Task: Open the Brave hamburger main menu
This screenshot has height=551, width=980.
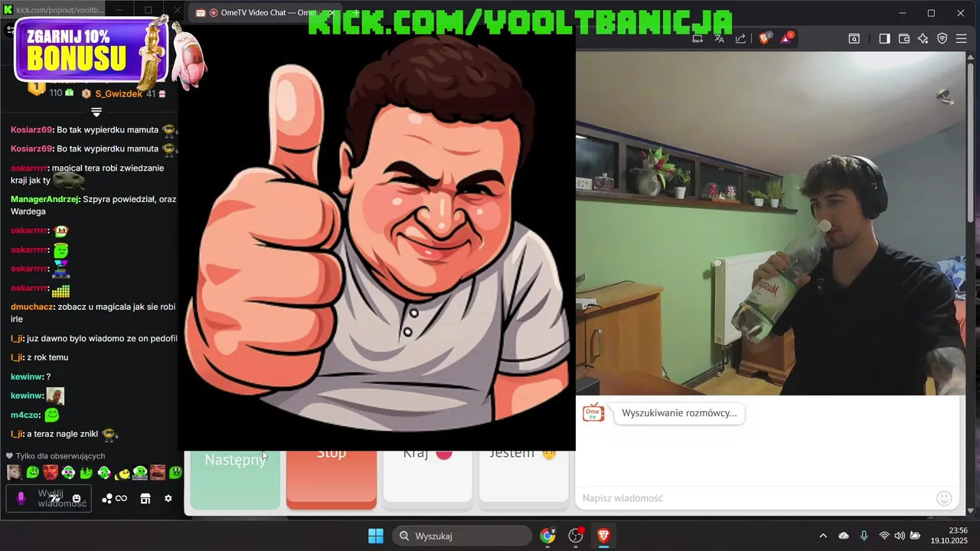Action: tap(962, 38)
